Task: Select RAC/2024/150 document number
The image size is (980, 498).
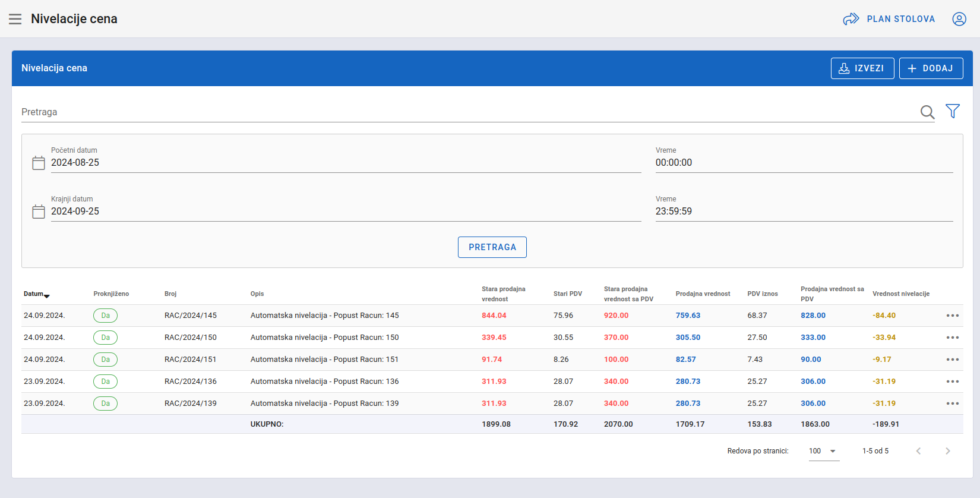Action: click(191, 338)
